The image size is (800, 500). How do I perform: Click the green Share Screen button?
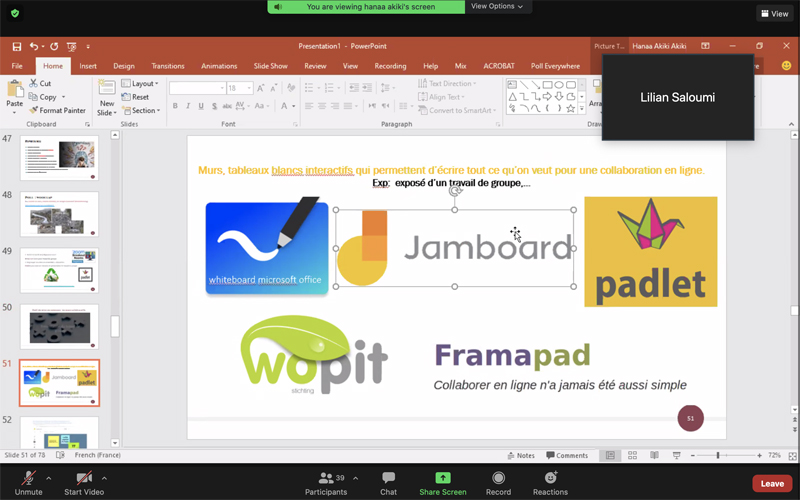pyautogui.click(x=443, y=483)
